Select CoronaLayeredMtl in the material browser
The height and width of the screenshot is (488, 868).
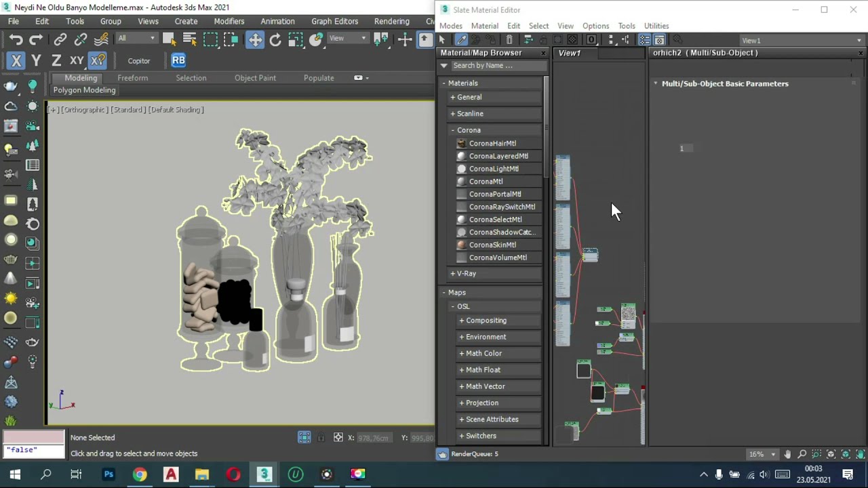click(x=498, y=156)
